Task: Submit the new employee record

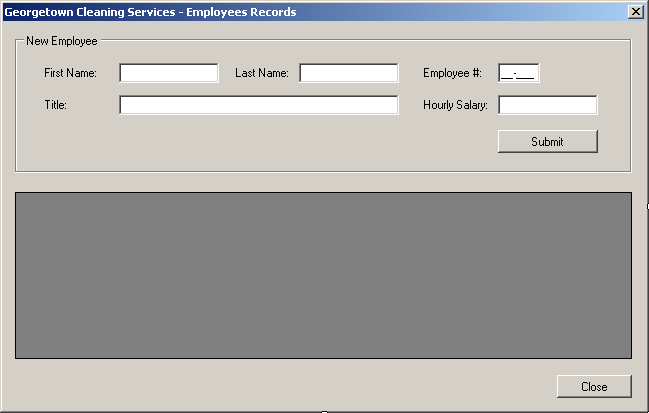Action: point(548,142)
